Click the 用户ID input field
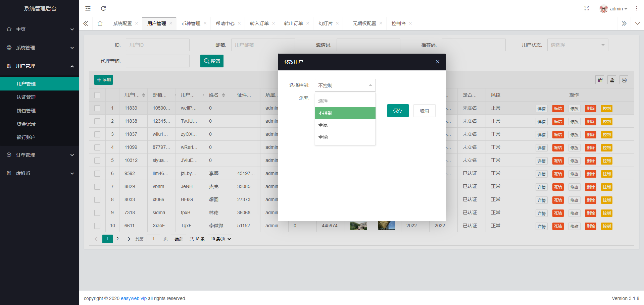The height and width of the screenshot is (305, 644). 157,45
